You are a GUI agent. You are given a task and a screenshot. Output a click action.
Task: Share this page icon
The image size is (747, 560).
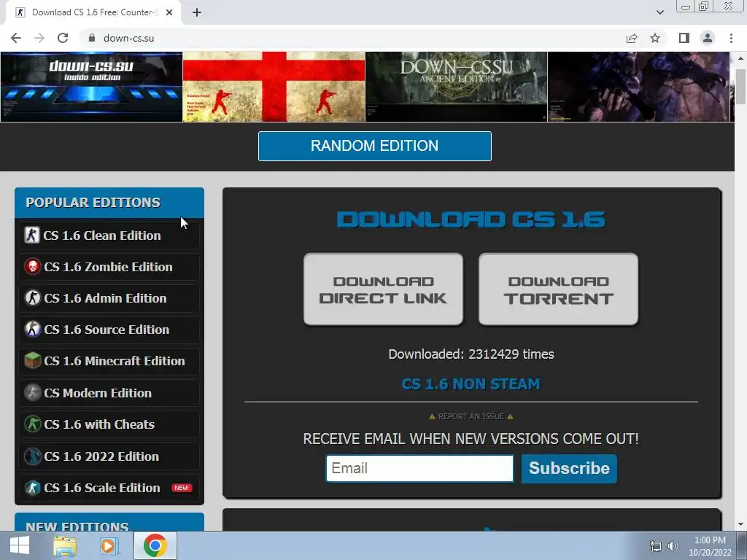click(x=632, y=38)
